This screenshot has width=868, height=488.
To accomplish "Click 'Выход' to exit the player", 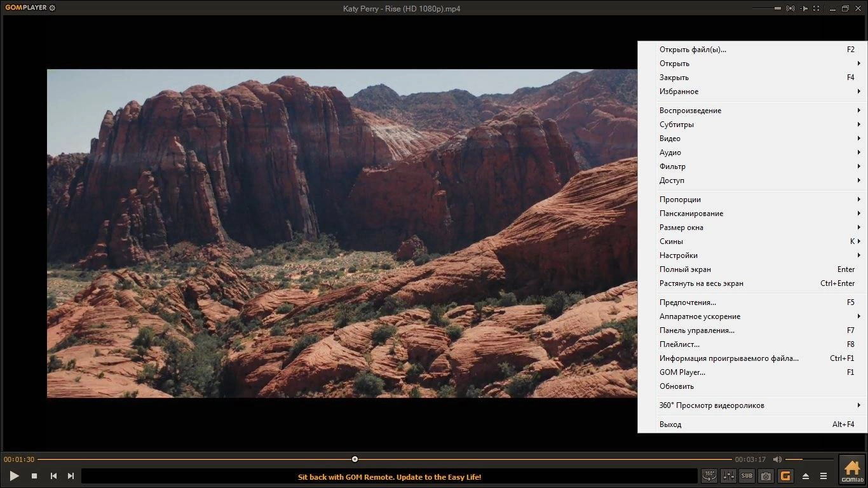I will point(753,424).
